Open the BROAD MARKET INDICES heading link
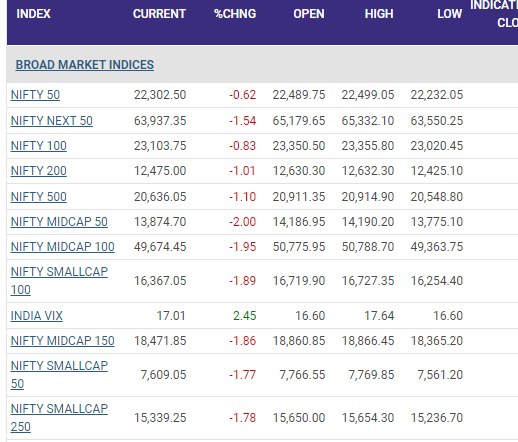Image resolution: width=518 pixels, height=442 pixels. [x=85, y=65]
